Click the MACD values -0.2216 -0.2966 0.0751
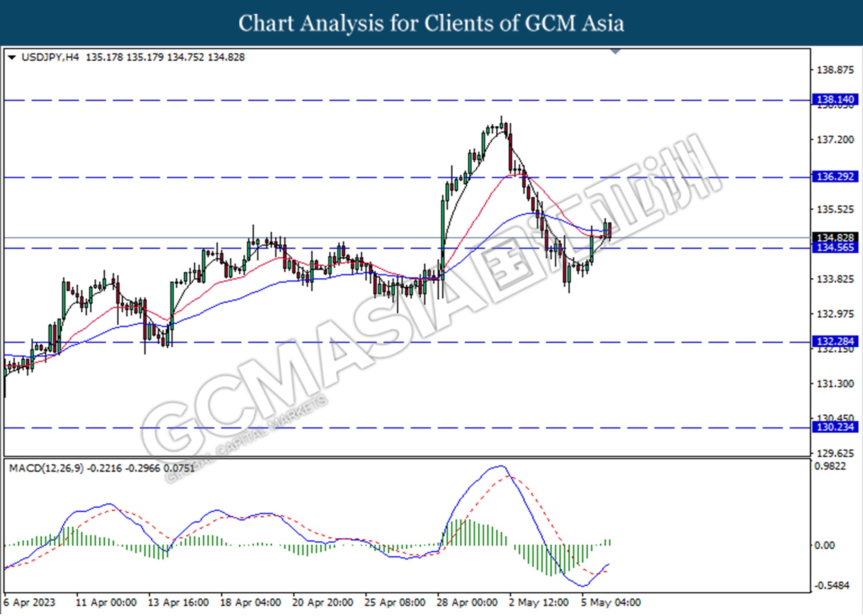The image size is (863, 616). (x=141, y=468)
